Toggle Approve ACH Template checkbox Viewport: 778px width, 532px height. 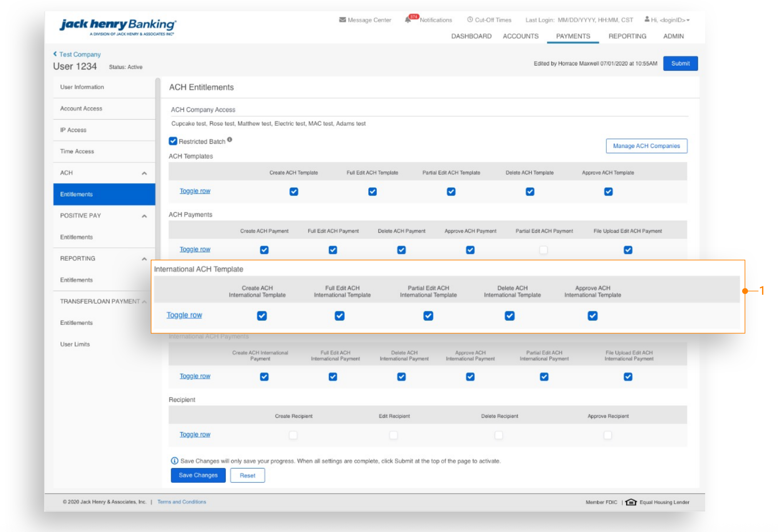[608, 191]
